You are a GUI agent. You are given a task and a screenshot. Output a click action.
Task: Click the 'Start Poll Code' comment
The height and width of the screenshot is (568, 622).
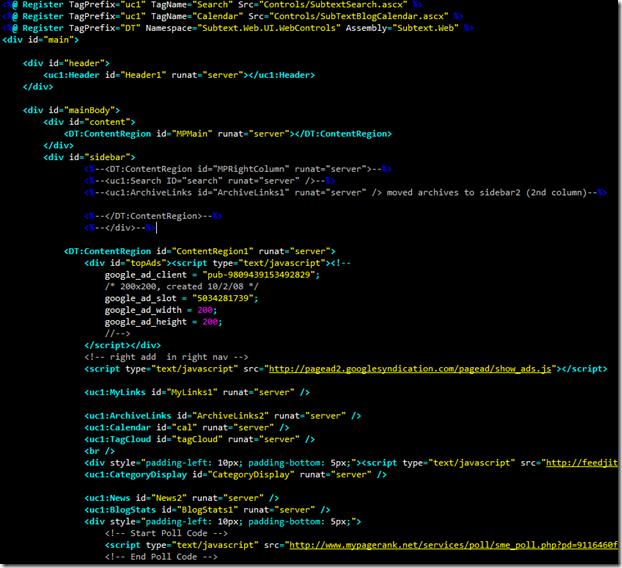click(x=166, y=533)
